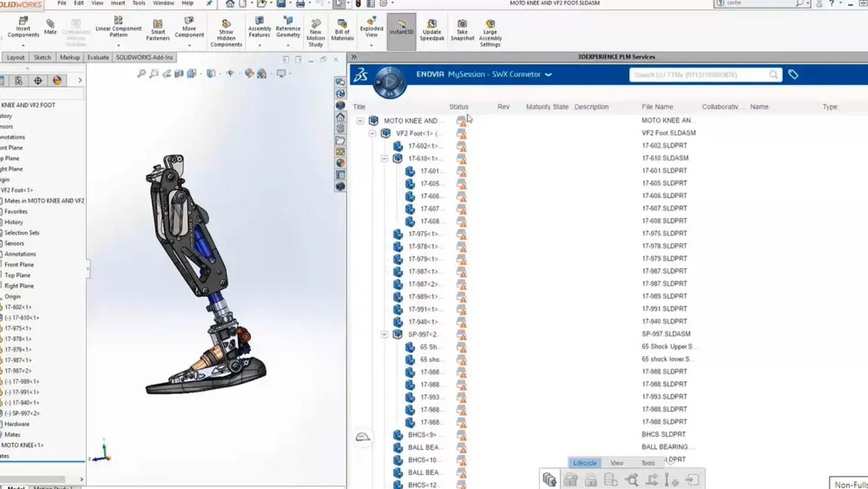The image size is (868, 489).
Task: Open the Edit menu
Action: coord(79,3)
